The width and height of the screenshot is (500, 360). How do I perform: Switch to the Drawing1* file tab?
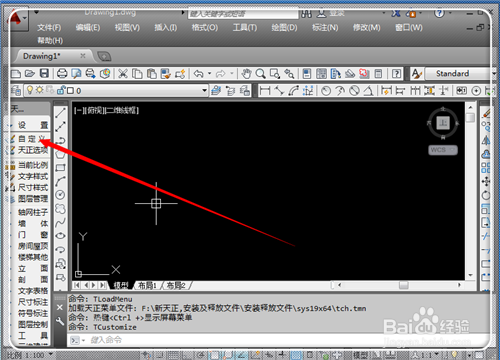click(42, 56)
